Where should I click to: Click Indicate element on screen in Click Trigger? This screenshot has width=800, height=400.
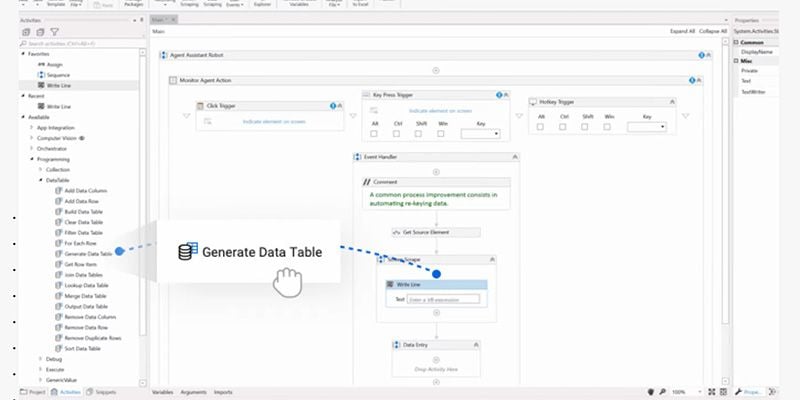click(274, 121)
